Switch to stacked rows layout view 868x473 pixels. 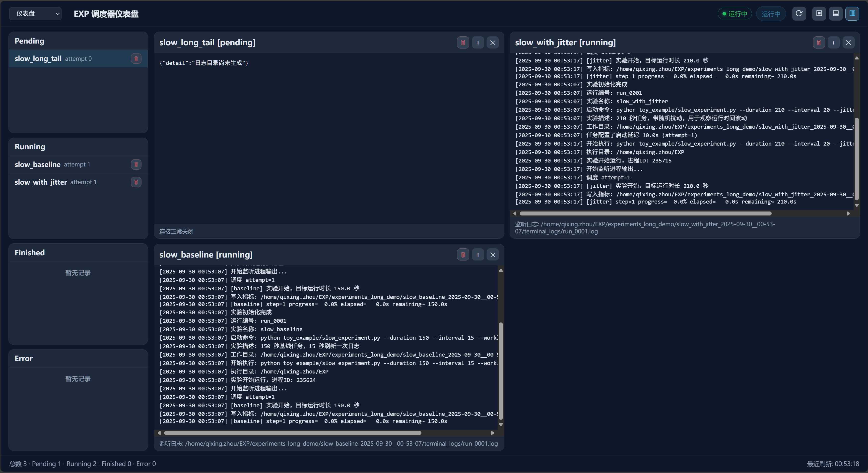pyautogui.click(x=836, y=13)
